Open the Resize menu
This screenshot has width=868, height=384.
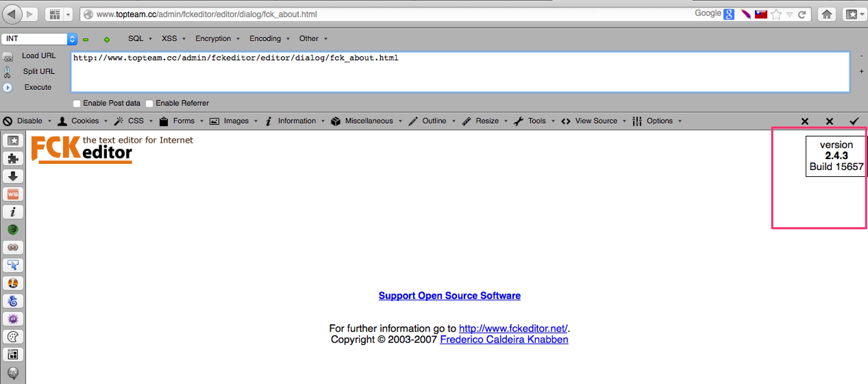485,121
